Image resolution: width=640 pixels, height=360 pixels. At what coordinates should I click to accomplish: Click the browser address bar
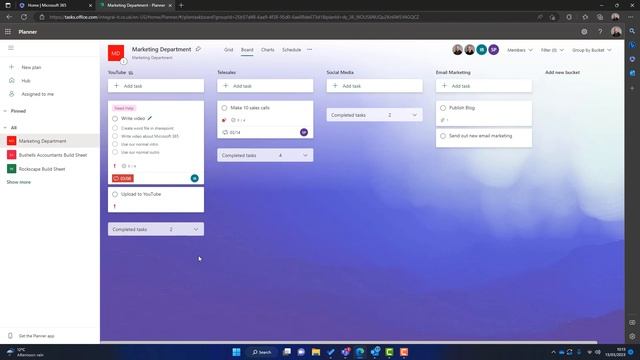(286, 17)
